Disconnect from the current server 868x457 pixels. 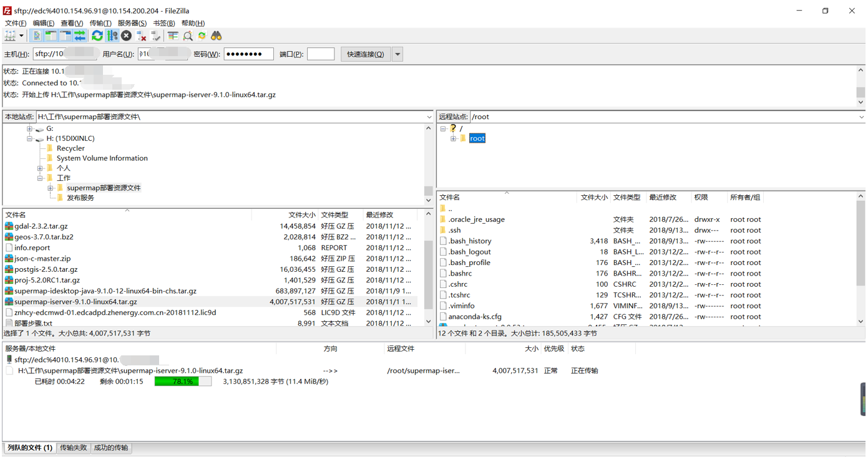[139, 36]
